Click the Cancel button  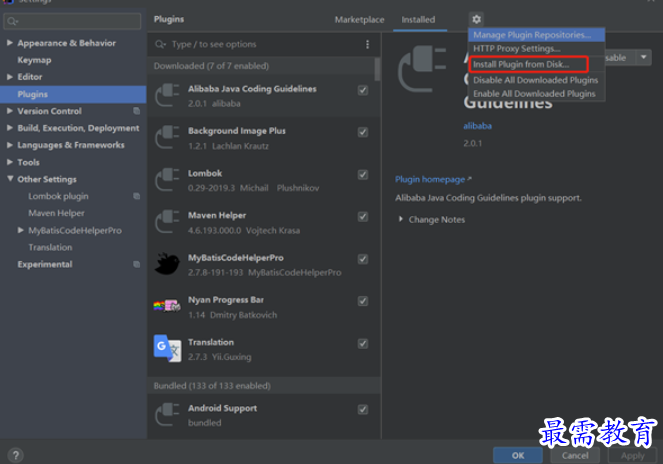pyautogui.click(x=575, y=455)
